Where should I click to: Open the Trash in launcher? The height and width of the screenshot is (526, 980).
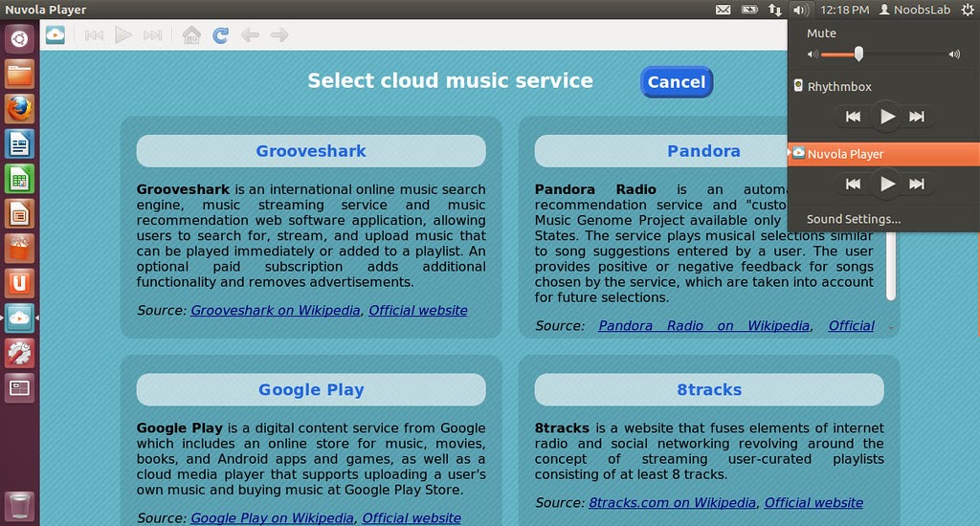pos(19,505)
